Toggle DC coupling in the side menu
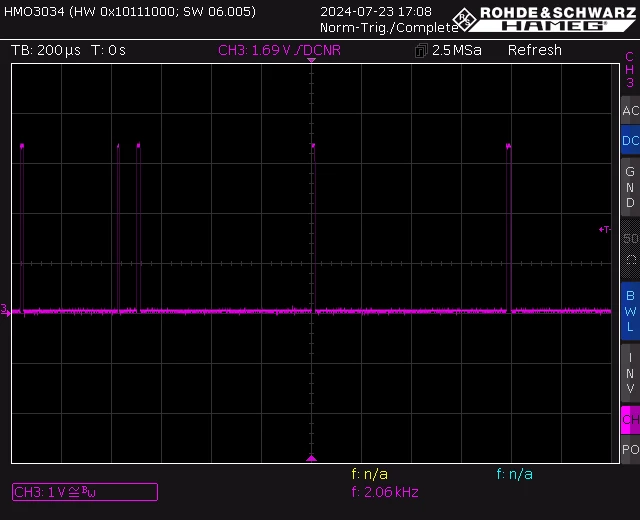 [631, 140]
